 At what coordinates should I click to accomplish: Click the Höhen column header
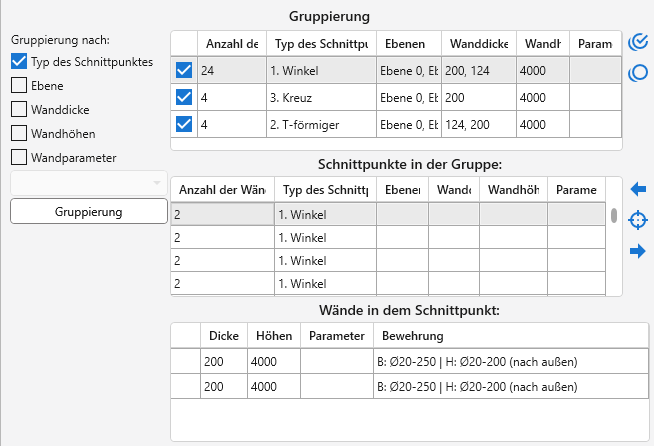coord(274,336)
